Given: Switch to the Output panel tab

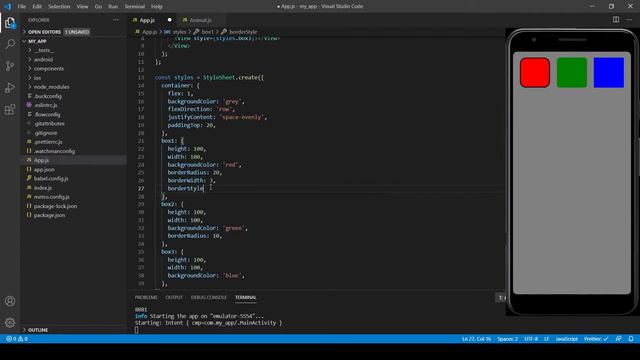Looking at the screenshot, I should click(x=174, y=298).
